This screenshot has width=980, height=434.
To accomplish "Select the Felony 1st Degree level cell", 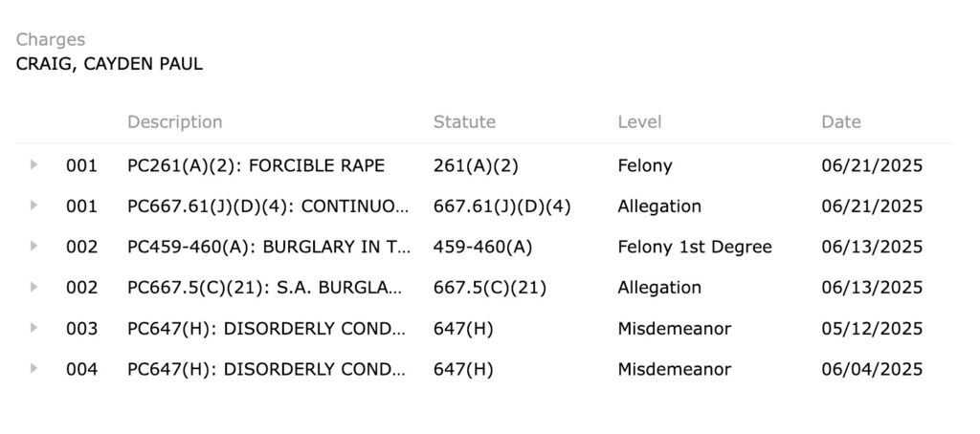I will pos(695,247).
